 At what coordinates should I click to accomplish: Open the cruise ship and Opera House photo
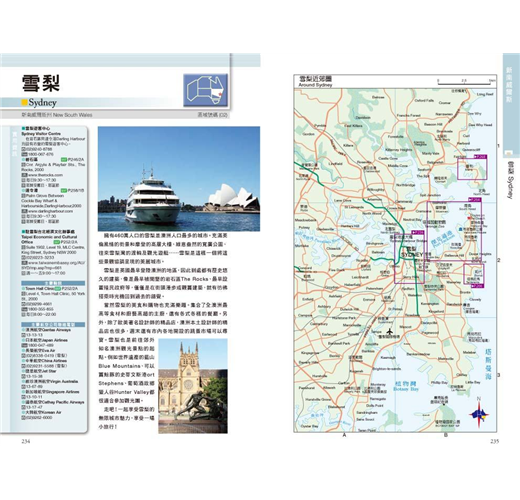pos(179,179)
